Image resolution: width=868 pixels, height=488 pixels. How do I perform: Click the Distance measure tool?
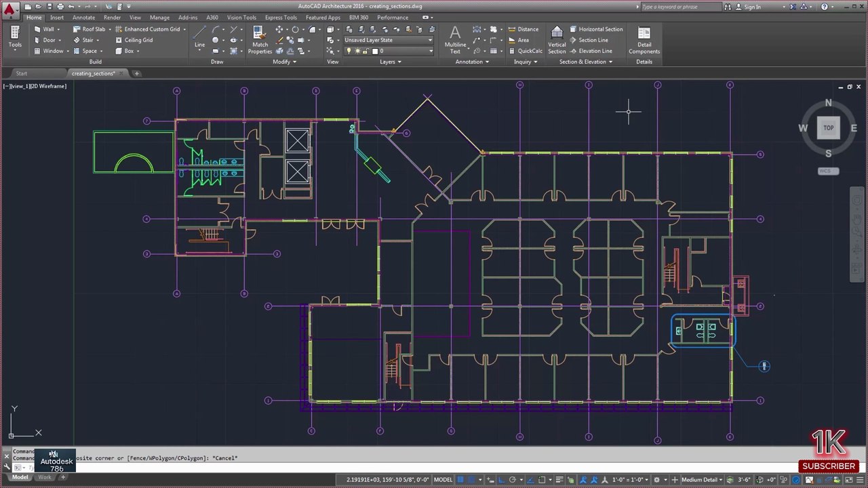[x=522, y=29]
